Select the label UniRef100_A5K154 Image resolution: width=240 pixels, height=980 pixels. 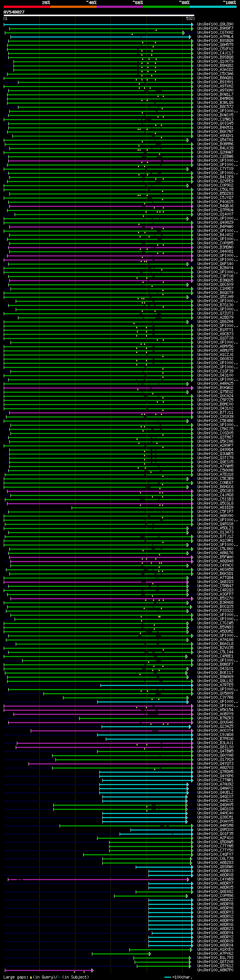215,710
